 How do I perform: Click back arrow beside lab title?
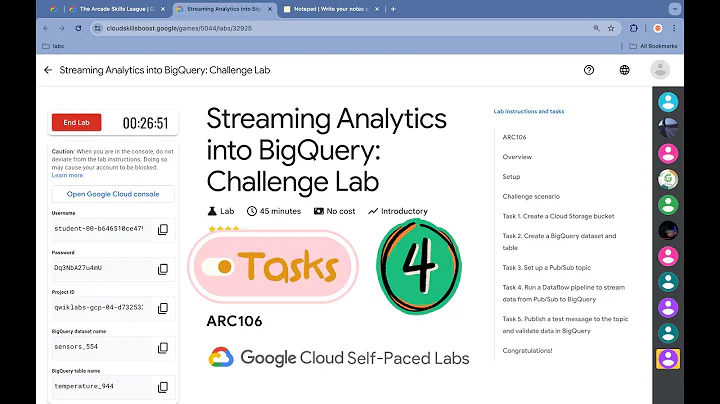click(48, 70)
